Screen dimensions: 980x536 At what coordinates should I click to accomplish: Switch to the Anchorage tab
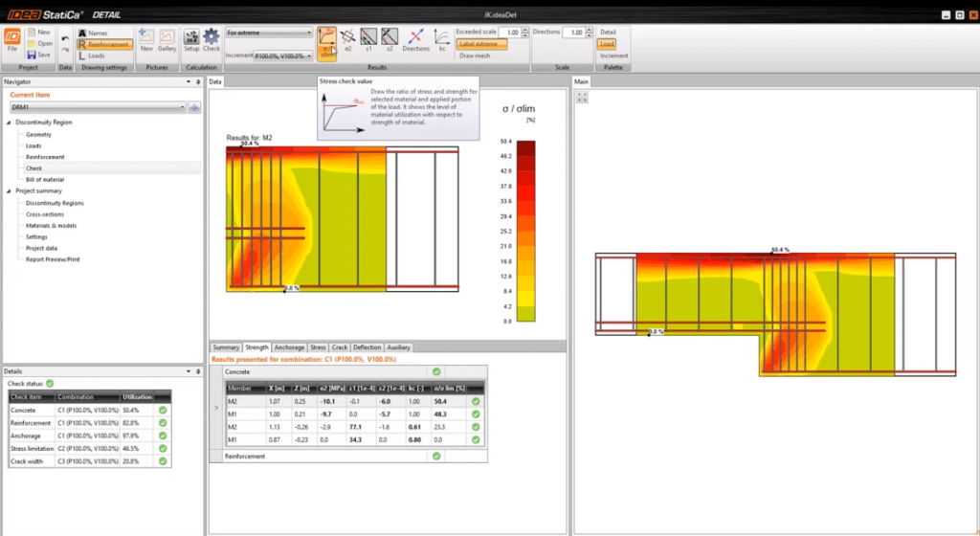pyautogui.click(x=289, y=347)
